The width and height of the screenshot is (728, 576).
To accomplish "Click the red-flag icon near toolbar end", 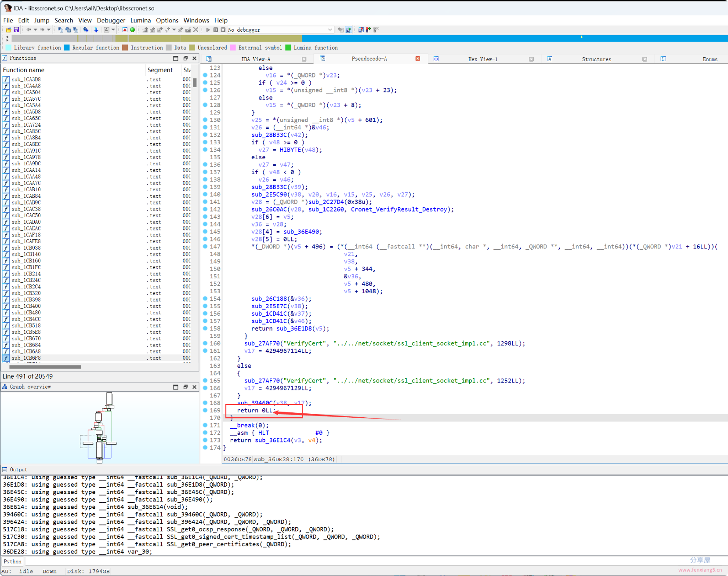I will pos(369,30).
